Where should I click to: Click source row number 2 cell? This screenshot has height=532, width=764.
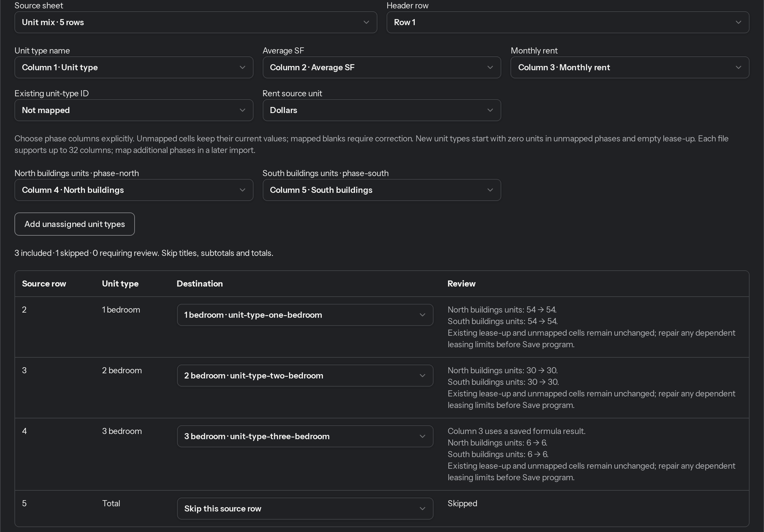pyautogui.click(x=24, y=310)
